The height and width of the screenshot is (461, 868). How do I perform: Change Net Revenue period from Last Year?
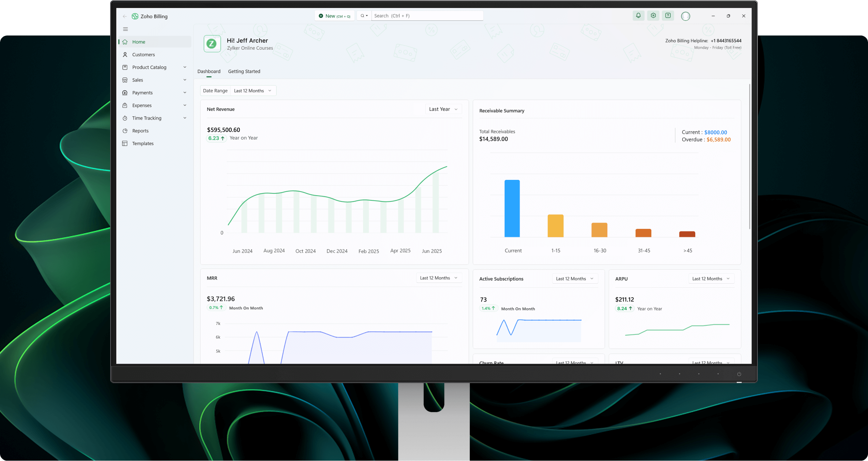(x=443, y=109)
